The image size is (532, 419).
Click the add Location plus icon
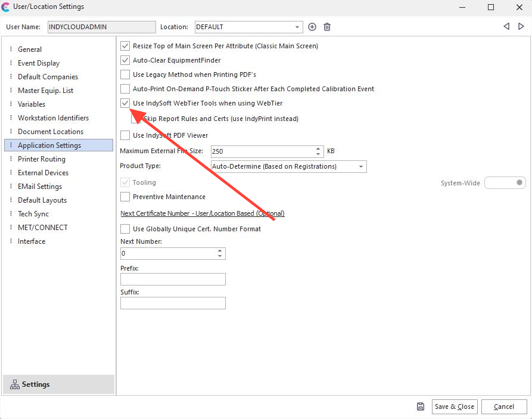pyautogui.click(x=312, y=27)
